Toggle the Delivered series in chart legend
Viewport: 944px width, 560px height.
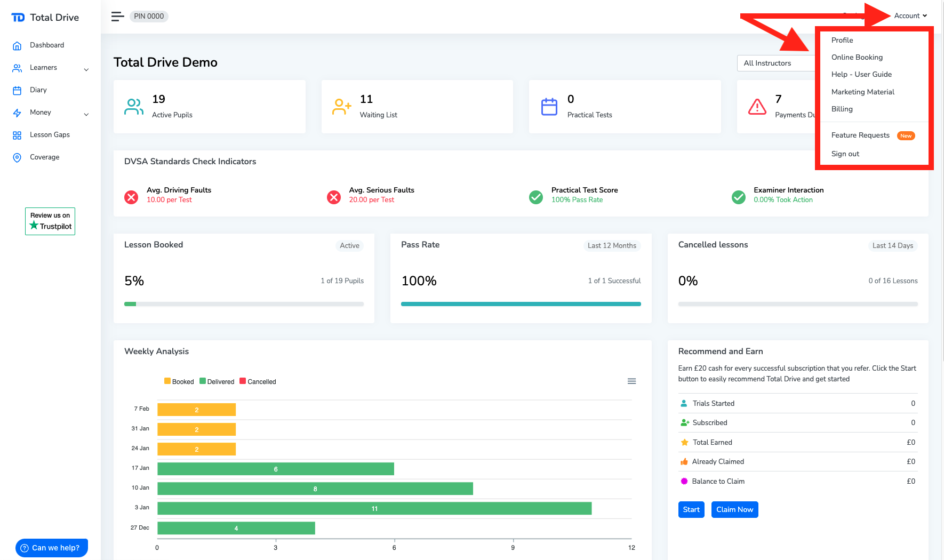217,382
